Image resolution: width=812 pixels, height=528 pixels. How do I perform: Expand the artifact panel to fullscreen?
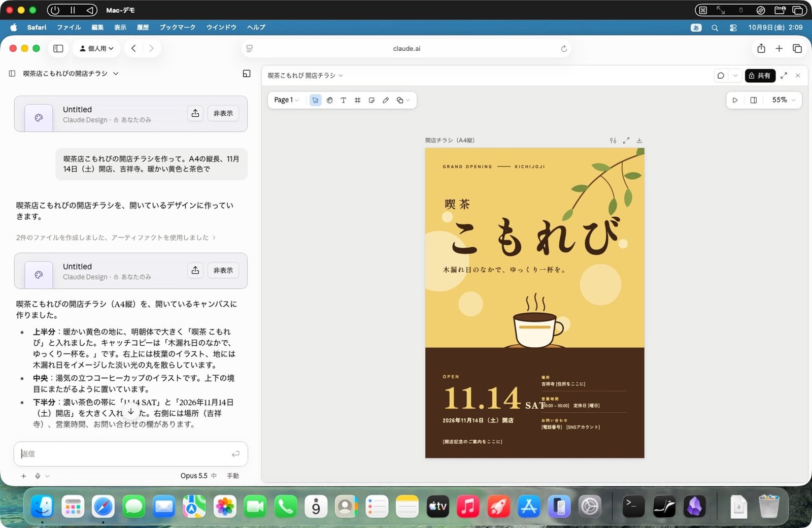tap(784, 76)
